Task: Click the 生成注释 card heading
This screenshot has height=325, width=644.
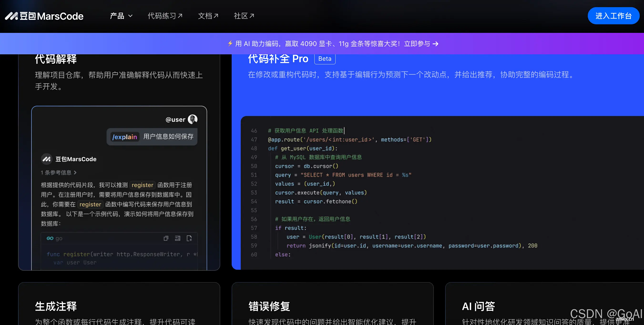Action: 56,306
